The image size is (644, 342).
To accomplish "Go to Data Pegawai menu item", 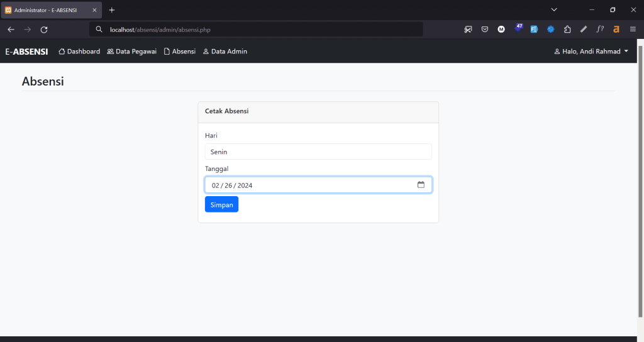I will (131, 52).
